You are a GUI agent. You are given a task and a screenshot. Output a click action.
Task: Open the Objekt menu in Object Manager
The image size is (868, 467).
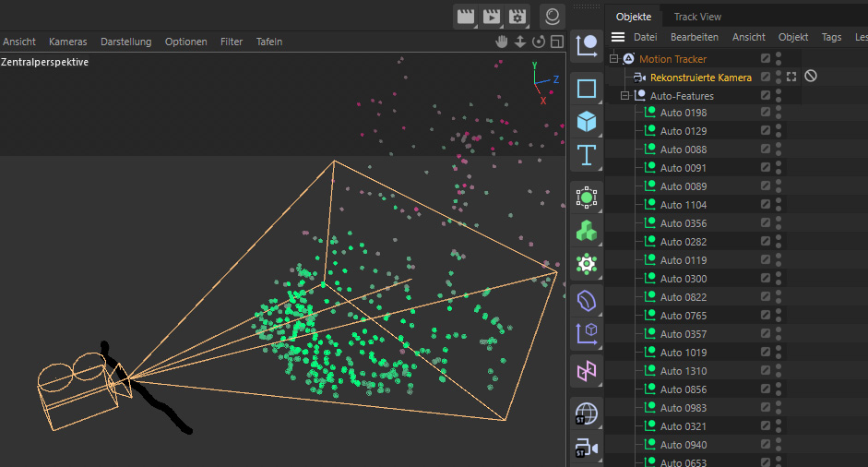pos(793,37)
